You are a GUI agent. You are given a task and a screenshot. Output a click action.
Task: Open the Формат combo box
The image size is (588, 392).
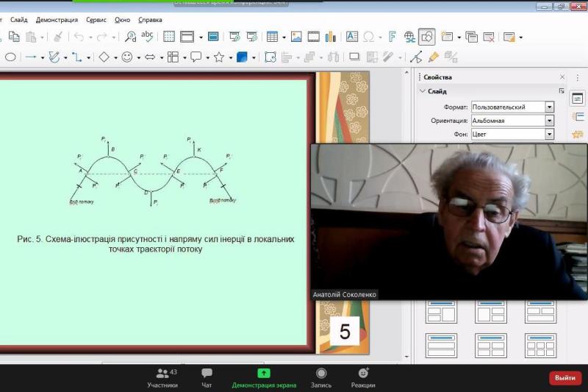[x=512, y=107]
